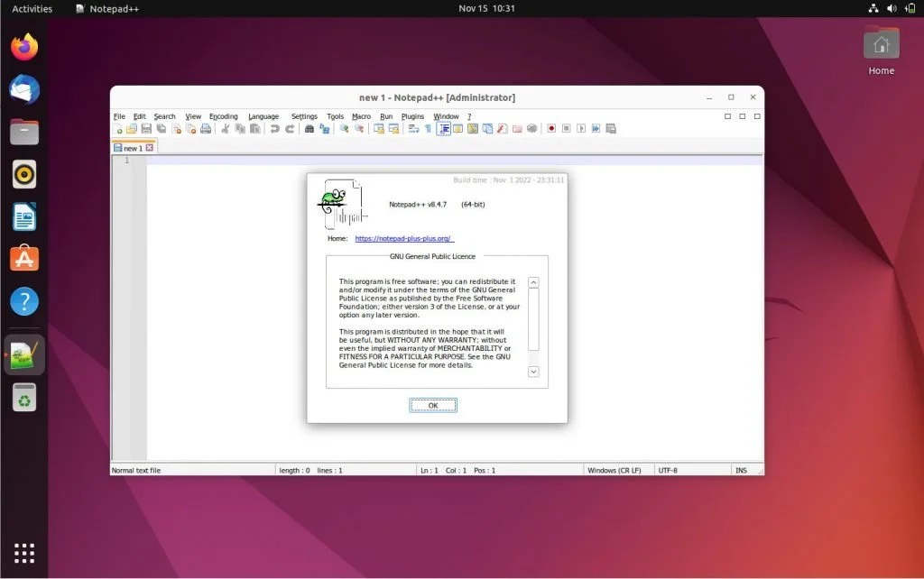The image size is (924, 579).
Task: Select the new 1 document tab
Action: point(134,147)
